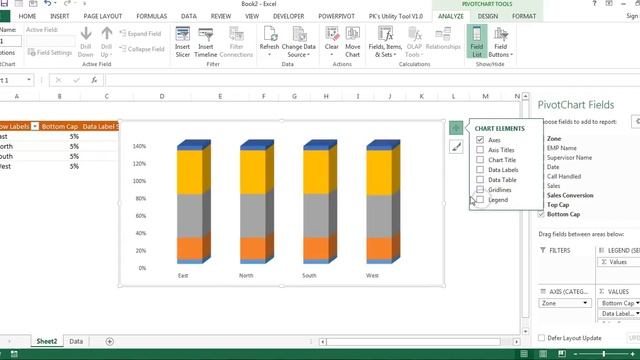Image resolution: width=640 pixels, height=360 pixels.
Task: Switch to the FORMAT tab
Action: coord(524,16)
